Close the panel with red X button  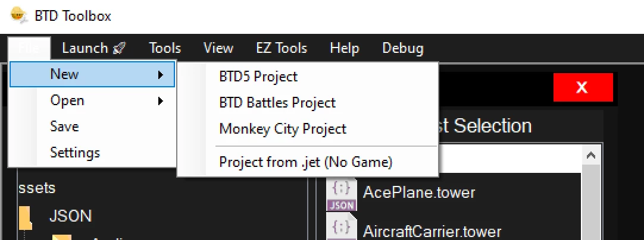[x=583, y=87]
